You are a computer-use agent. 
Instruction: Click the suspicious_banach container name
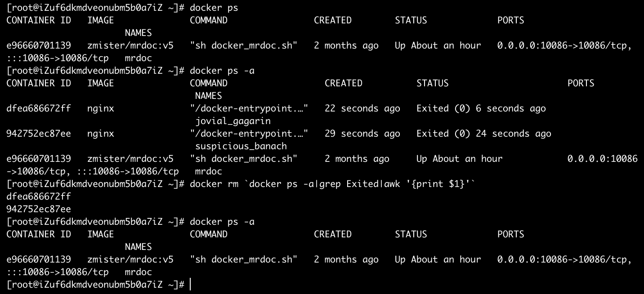(x=241, y=146)
